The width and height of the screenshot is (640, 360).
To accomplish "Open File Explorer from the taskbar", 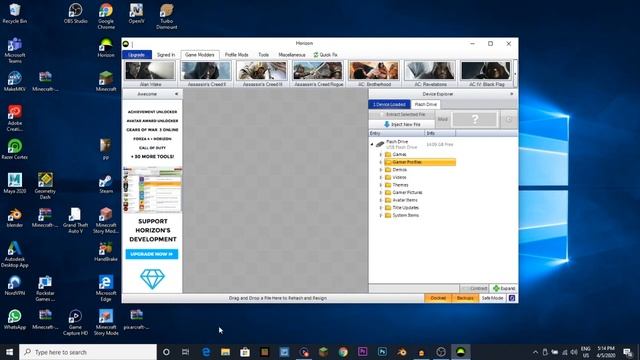I will 225,352.
